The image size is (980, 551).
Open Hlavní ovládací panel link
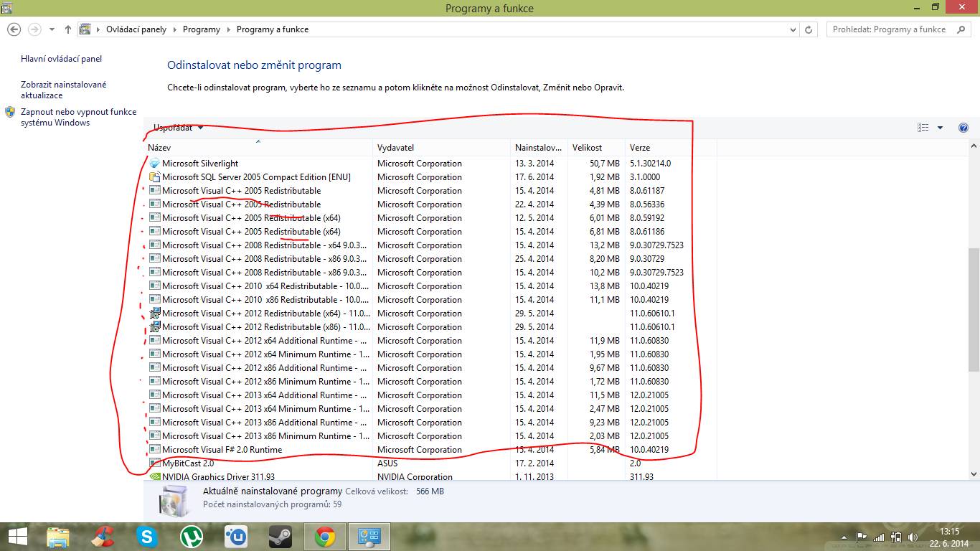coord(62,59)
